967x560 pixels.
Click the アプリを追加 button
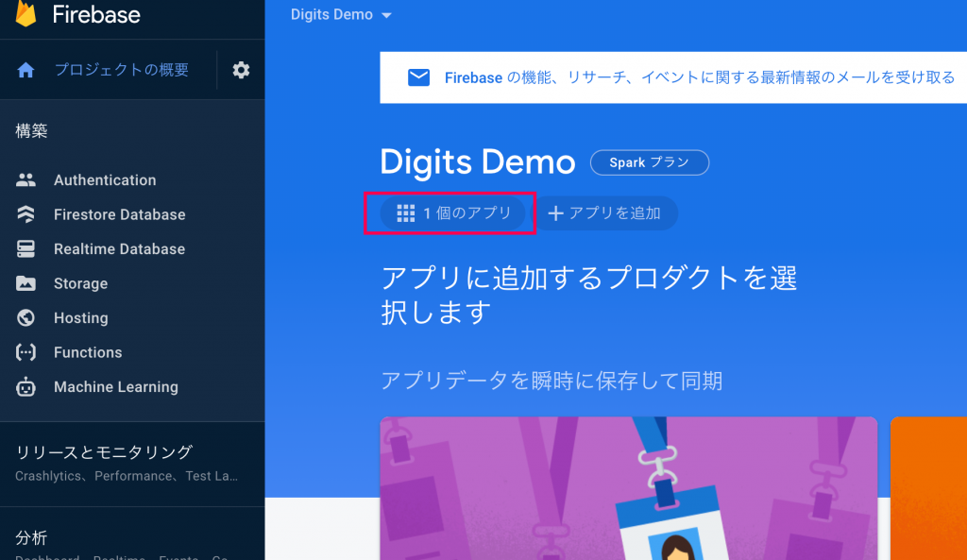pos(605,213)
